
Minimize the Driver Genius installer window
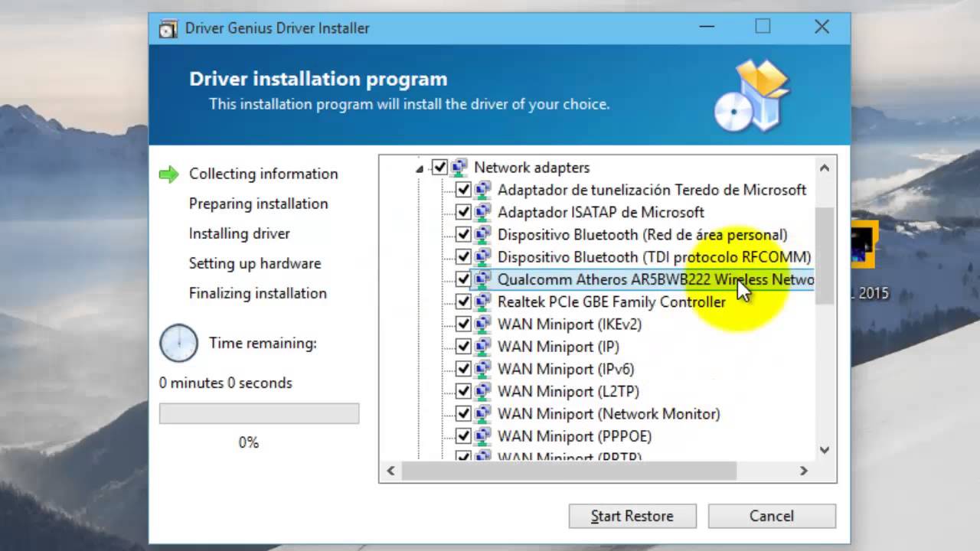click(707, 27)
